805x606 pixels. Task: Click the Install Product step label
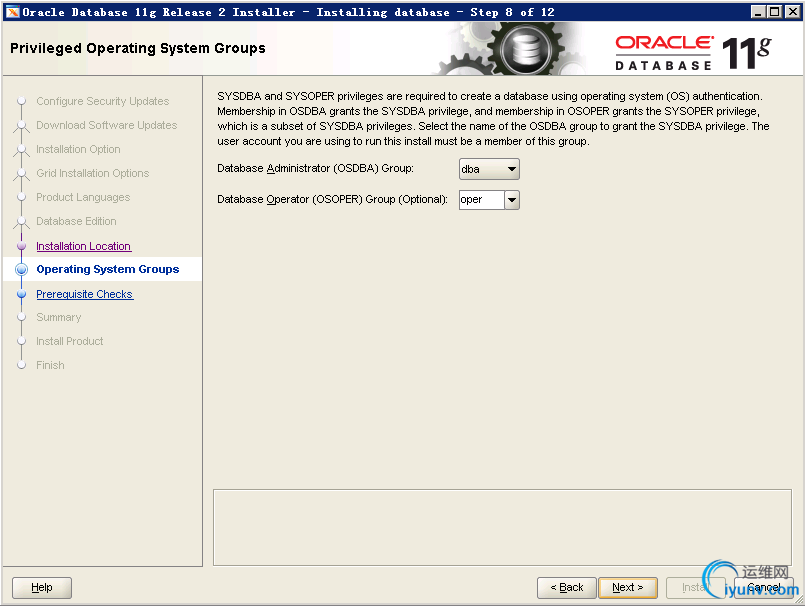tap(70, 342)
